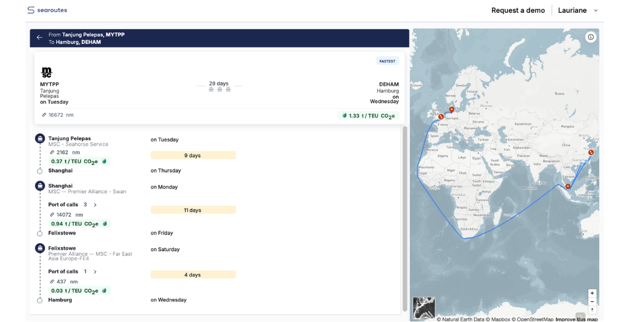Reset map bearing with compass button
This screenshot has height=322, width=644.
click(592, 310)
